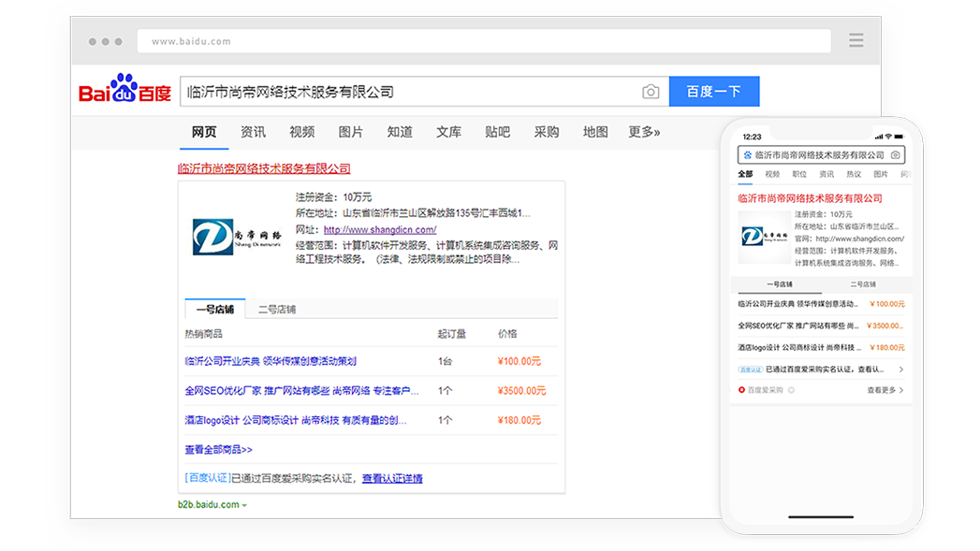This screenshot has width=980, height=551.
Task: Tap the 官网 shangdicn.com line on phone
Action: click(x=849, y=239)
